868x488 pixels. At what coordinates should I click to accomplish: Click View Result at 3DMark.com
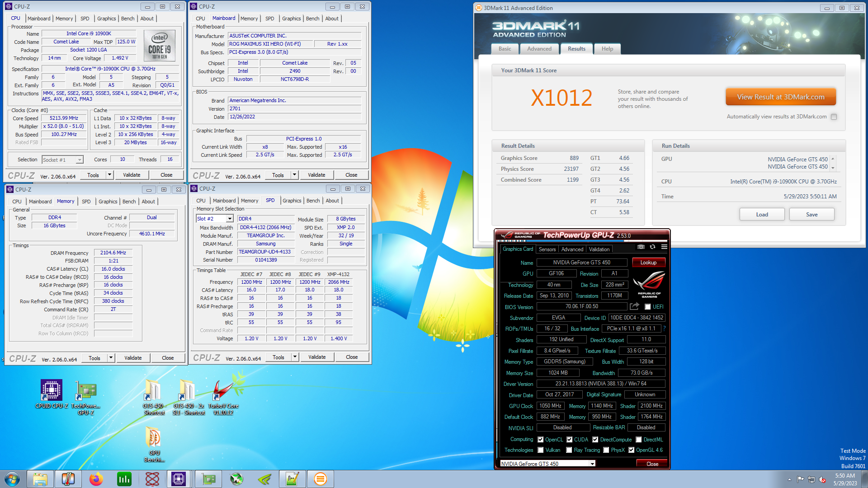coord(781,97)
